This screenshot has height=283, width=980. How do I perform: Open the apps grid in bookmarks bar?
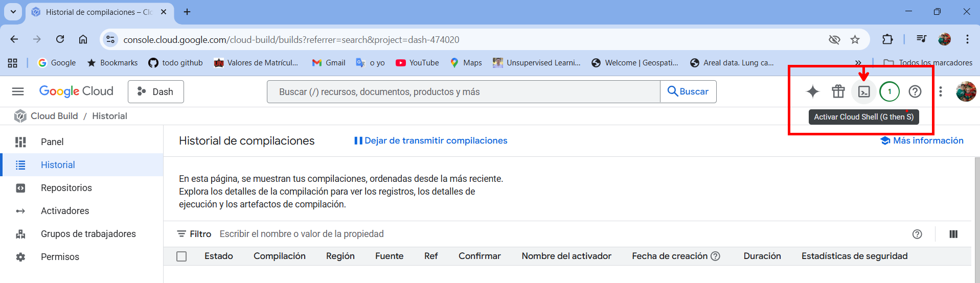13,63
